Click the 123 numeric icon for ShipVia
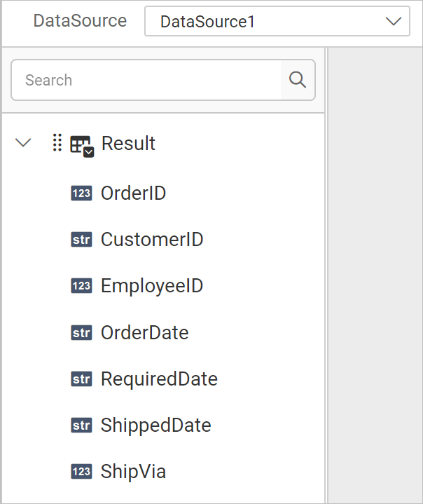This screenshot has width=423, height=504. point(81,472)
